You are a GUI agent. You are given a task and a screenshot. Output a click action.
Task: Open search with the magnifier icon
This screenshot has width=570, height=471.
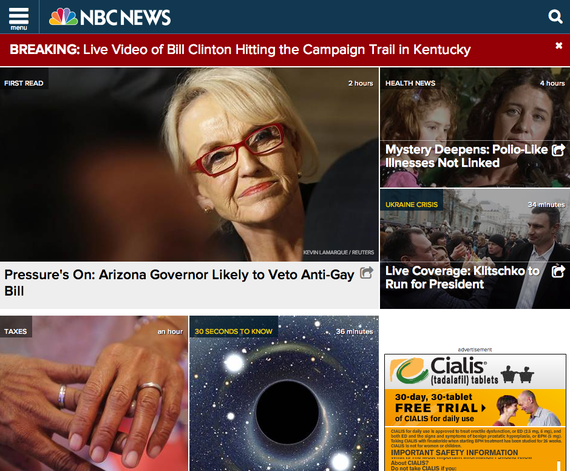point(555,17)
